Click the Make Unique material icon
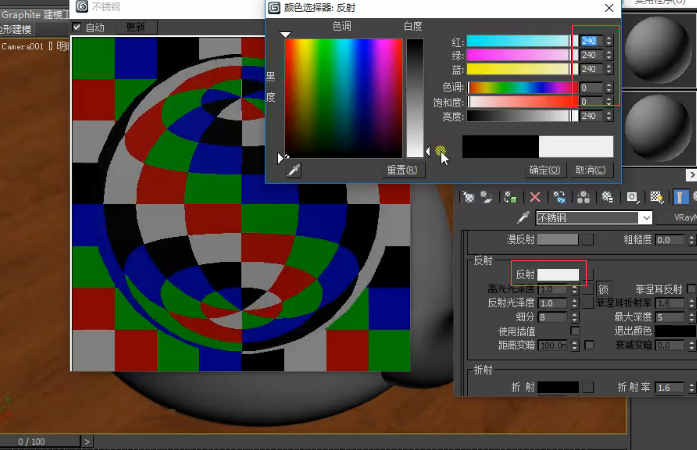 583,197
